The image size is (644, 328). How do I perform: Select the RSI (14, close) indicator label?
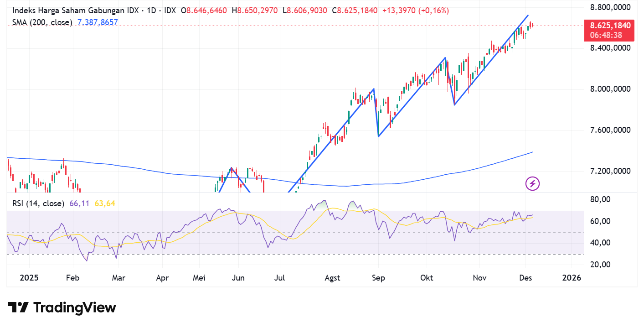click(x=39, y=203)
